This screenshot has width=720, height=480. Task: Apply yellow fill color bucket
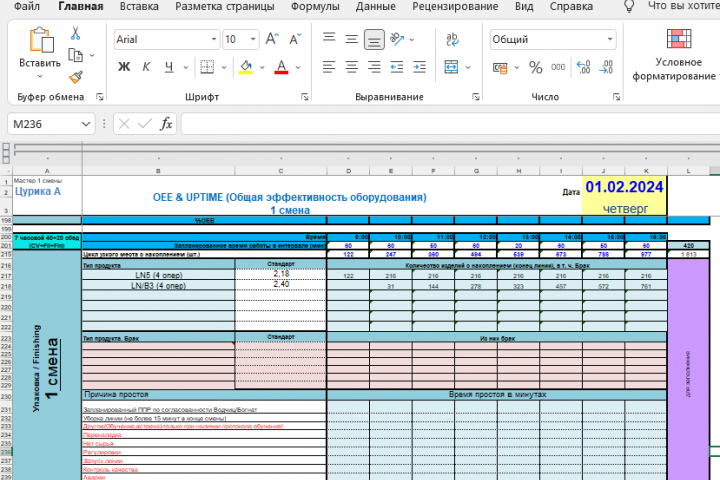pos(246,67)
